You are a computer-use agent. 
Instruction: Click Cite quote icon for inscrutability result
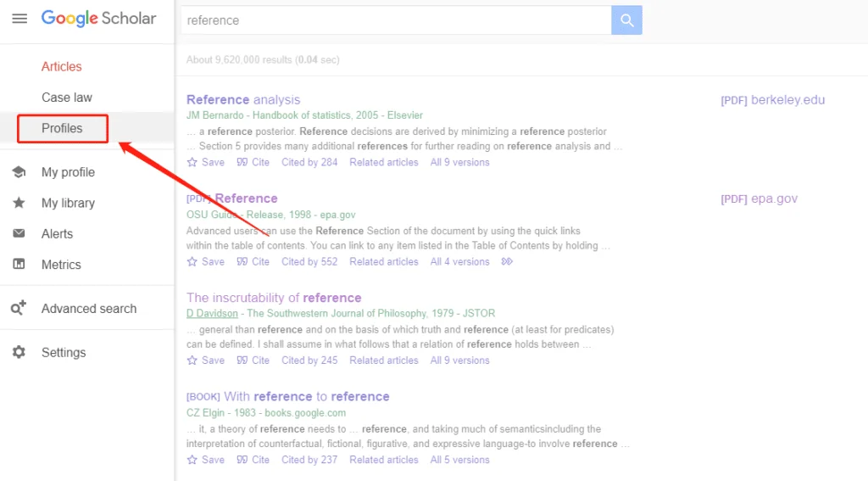click(x=242, y=361)
